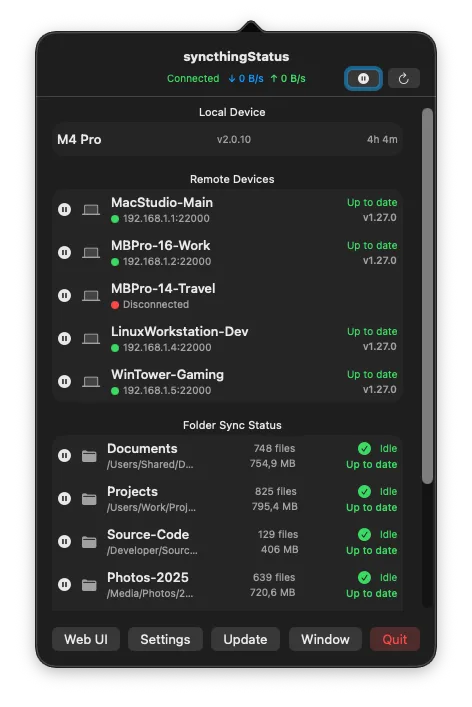Click the 'Disconnected' status text
The image size is (472, 707).
pos(156,305)
